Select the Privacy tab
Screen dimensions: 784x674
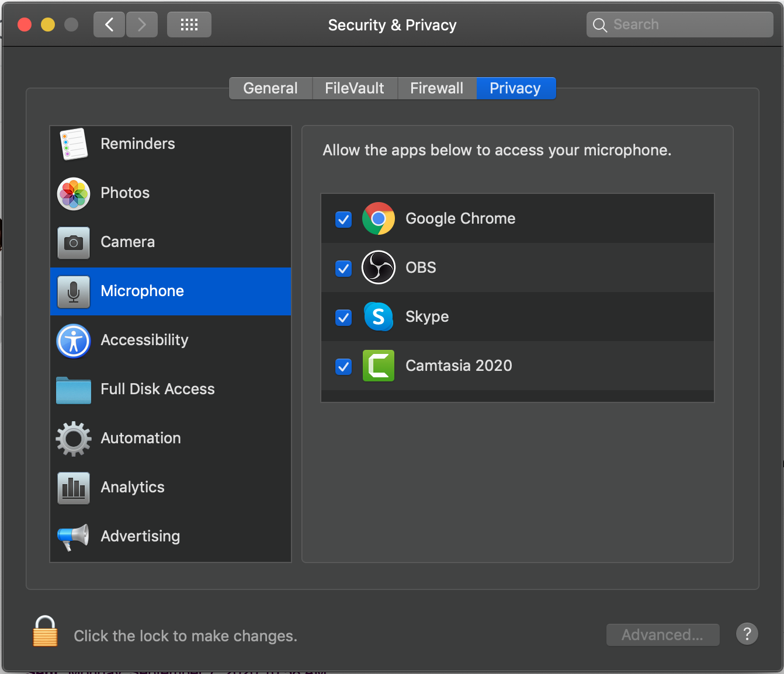[x=516, y=88]
